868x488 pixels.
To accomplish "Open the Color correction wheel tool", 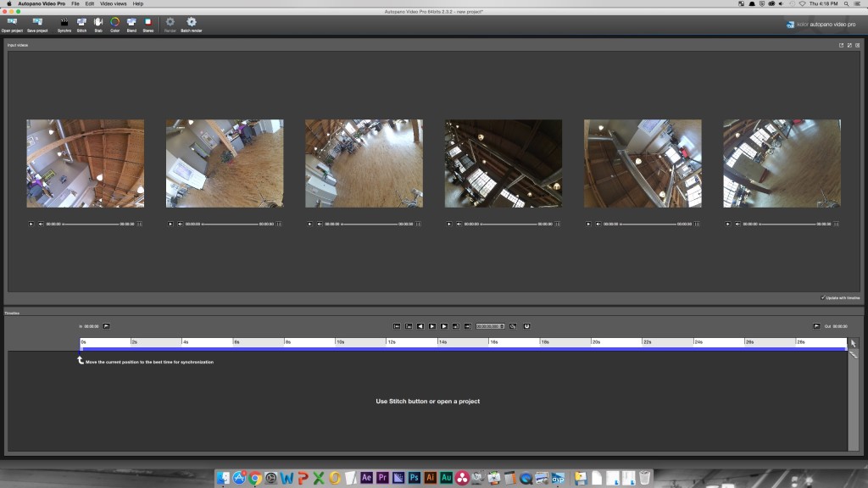I will coord(114,25).
